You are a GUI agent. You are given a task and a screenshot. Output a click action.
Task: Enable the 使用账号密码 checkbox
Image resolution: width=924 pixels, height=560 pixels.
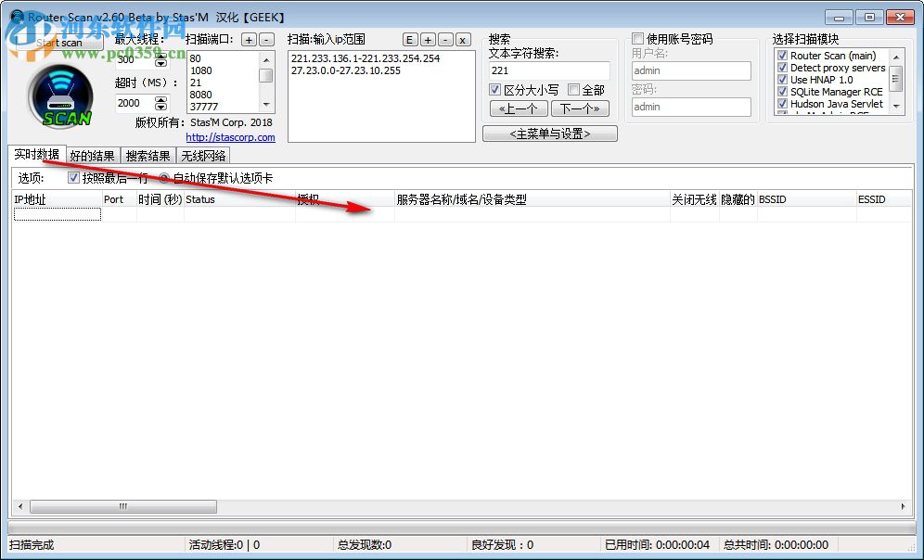pyautogui.click(x=637, y=37)
